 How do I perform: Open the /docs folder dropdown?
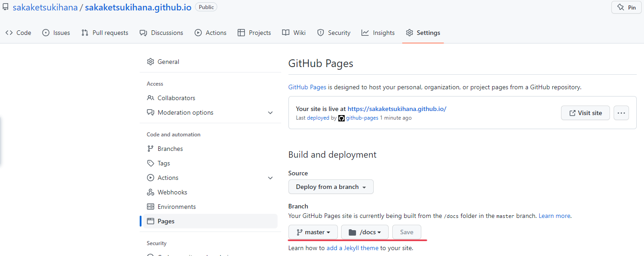coord(365,232)
